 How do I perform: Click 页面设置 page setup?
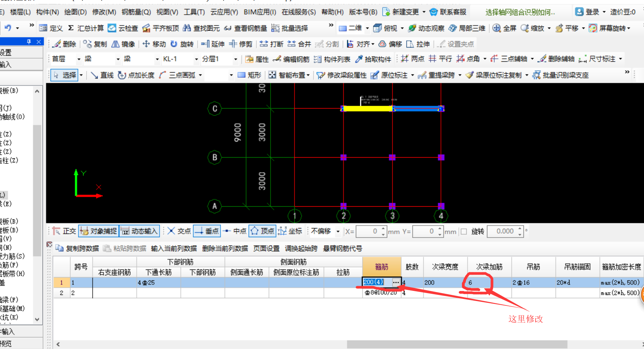266,248
